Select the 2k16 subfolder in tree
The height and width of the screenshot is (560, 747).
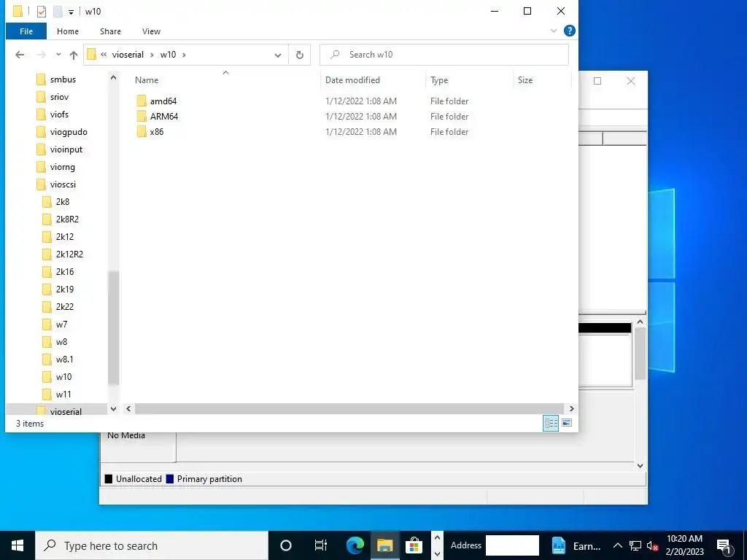[x=65, y=271]
